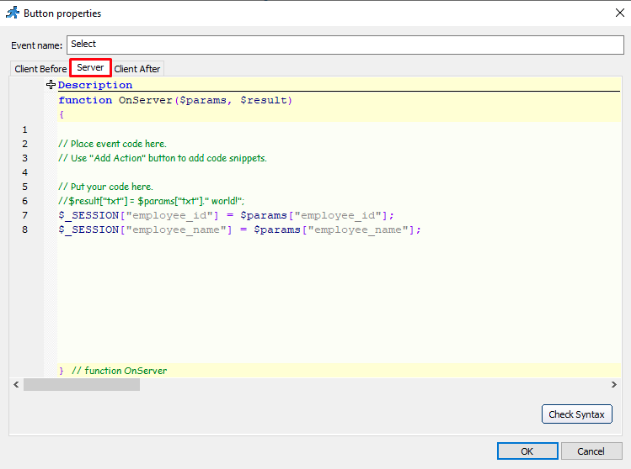Click the function OnServer declaration line

click(175, 100)
